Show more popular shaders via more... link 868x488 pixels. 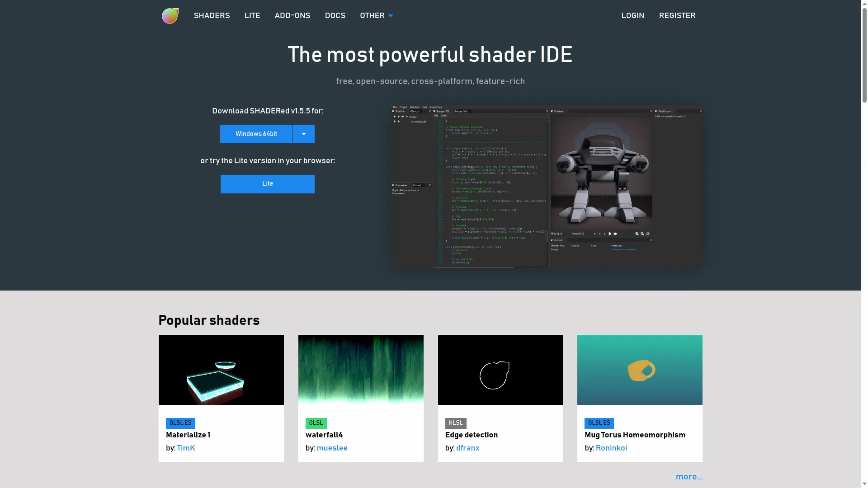(x=689, y=477)
